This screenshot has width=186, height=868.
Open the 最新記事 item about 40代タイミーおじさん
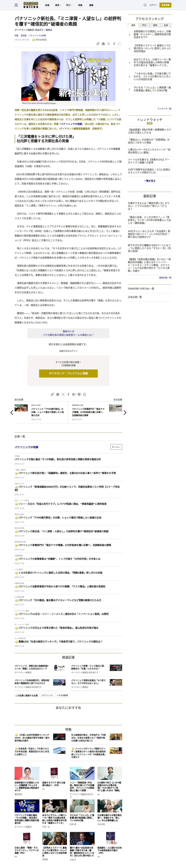(149, 234)
